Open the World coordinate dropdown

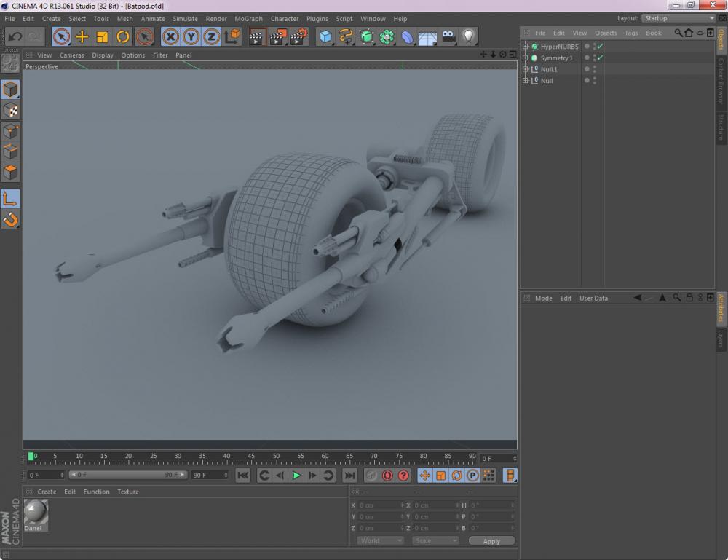(380, 540)
